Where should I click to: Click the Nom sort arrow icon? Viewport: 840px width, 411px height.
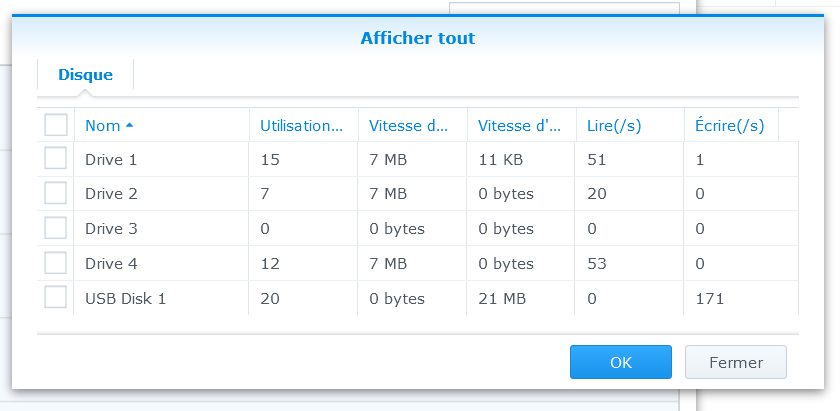[130, 125]
